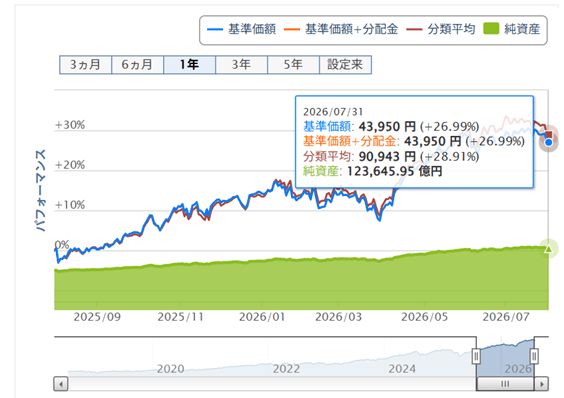
Task: Click the green 純資産 legend swatch
Action: (491, 29)
